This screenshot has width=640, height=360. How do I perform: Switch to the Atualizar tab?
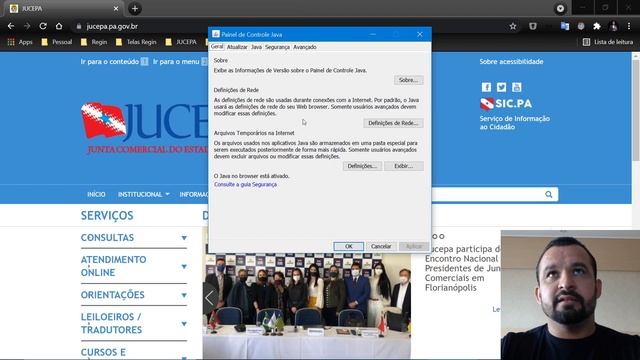(x=237, y=47)
